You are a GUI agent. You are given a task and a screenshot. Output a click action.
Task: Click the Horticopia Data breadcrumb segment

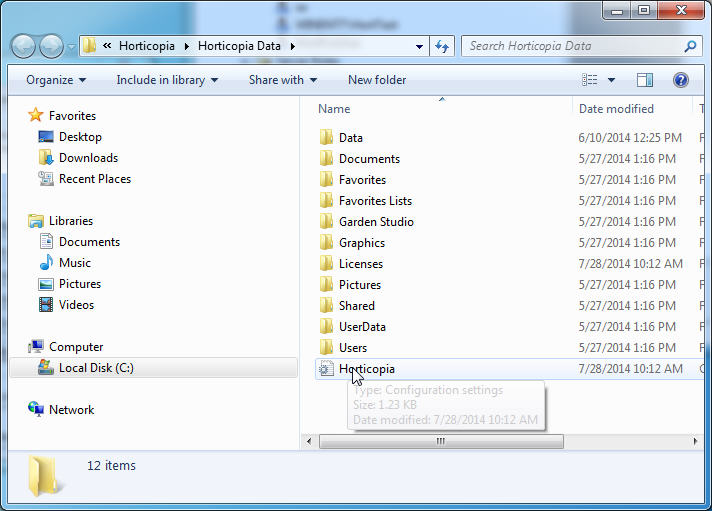click(x=239, y=46)
